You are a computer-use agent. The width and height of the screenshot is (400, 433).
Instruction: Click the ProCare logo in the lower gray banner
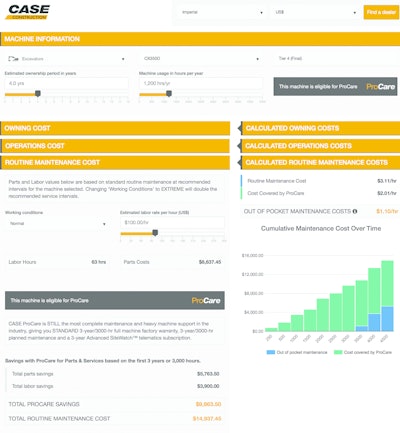pyautogui.click(x=206, y=301)
